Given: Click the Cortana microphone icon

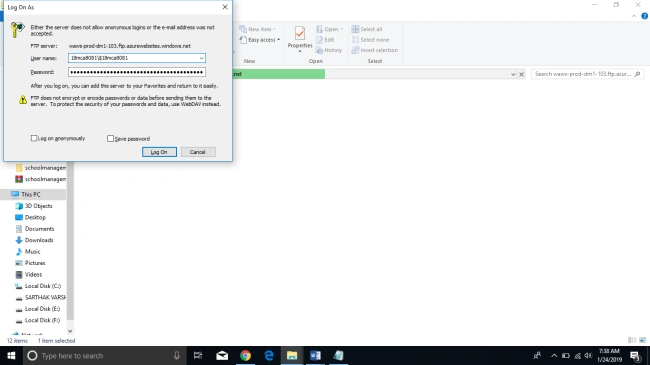Looking at the screenshot, I should click(x=177, y=355).
